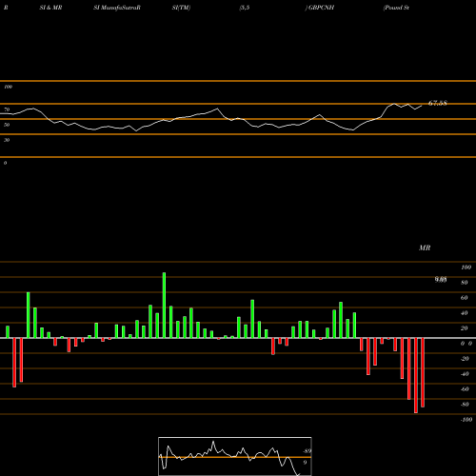The width and height of the screenshot is (476, 476).
Task: Click the 40 label on MR right axis
Action: pyautogui.click(x=465, y=313)
